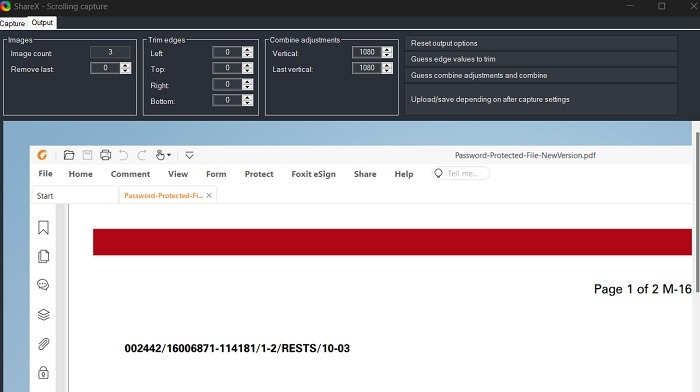Increase the Vertical combine adjustment value
Viewport: 700px width, 392px height.
point(388,50)
